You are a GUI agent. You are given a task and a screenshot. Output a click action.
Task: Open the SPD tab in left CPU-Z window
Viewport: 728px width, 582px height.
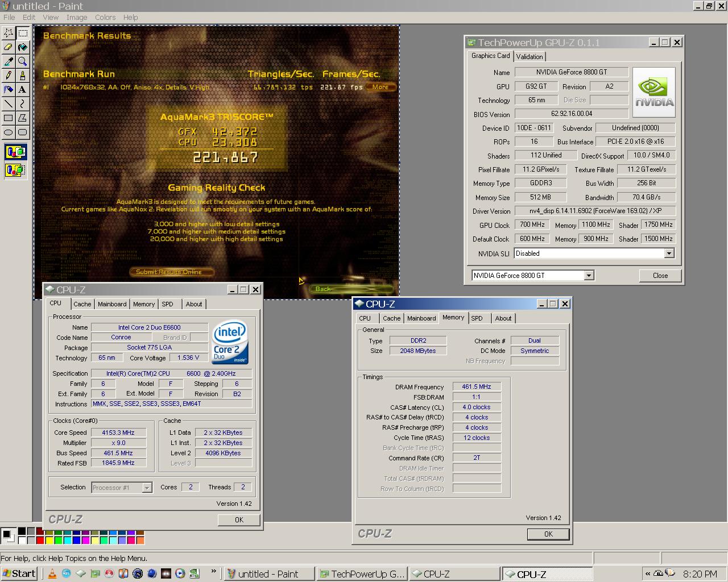(x=167, y=304)
